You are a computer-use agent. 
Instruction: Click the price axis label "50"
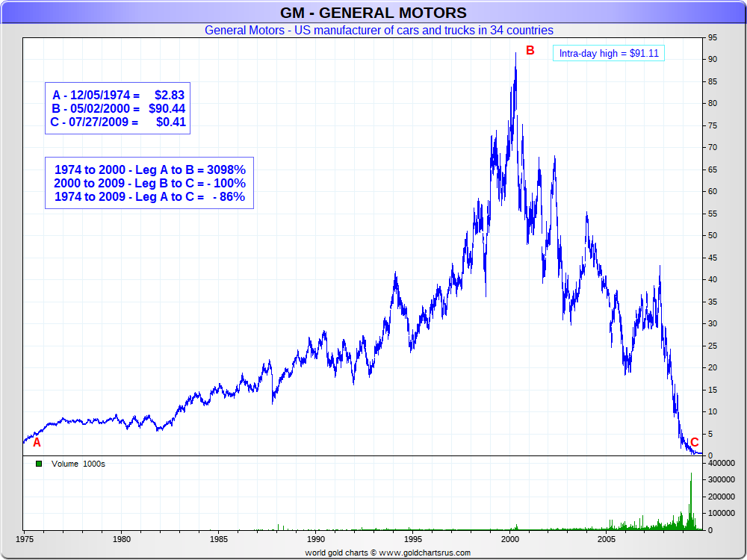pyautogui.click(x=713, y=236)
